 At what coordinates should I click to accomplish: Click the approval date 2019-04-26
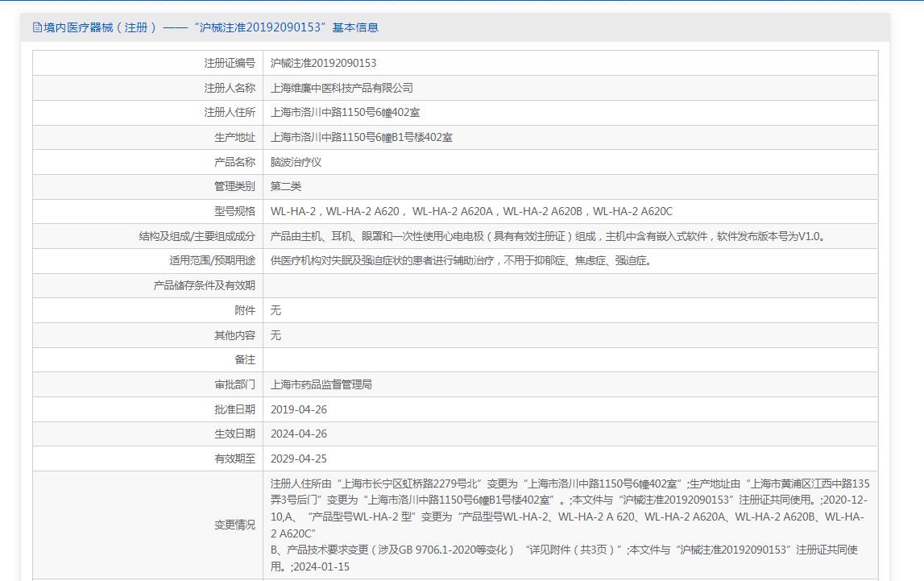[x=299, y=409]
